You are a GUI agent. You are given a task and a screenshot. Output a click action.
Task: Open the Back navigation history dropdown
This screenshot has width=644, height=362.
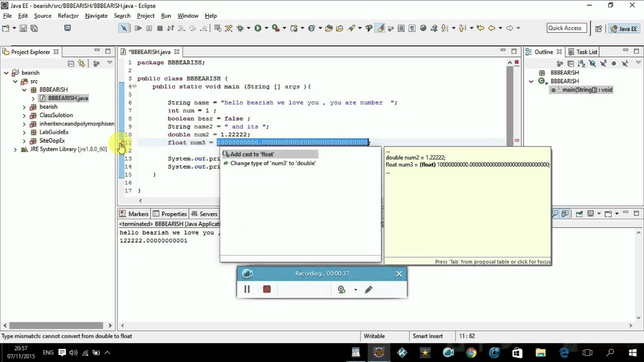(500, 28)
